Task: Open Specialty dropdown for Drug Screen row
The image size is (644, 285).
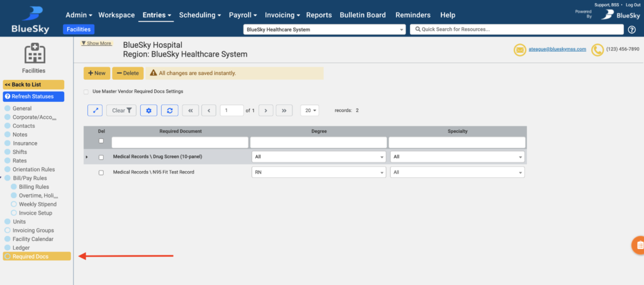Action: click(457, 157)
